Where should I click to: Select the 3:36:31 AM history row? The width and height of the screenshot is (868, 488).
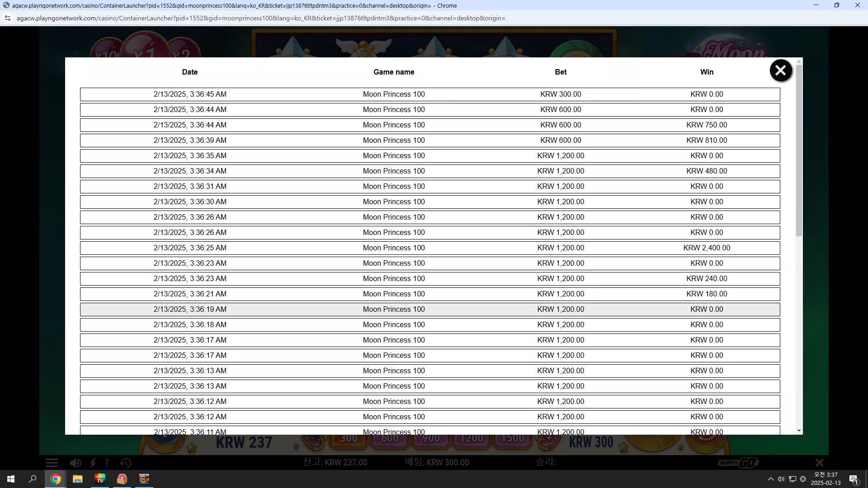[430, 187]
